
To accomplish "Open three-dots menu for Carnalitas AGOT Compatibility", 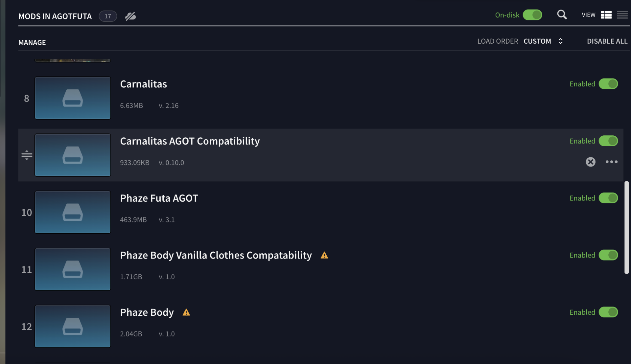I will pyautogui.click(x=612, y=162).
